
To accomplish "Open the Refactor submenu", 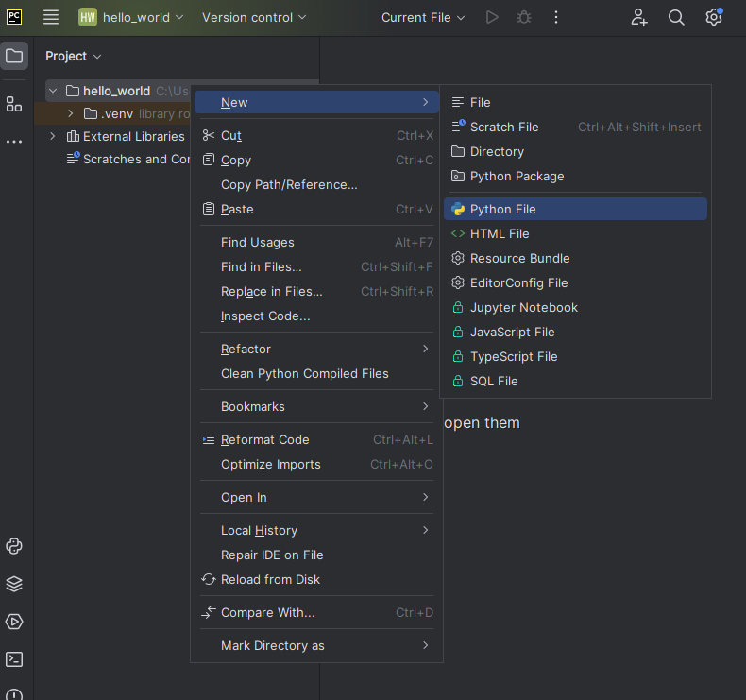I will (x=246, y=349).
